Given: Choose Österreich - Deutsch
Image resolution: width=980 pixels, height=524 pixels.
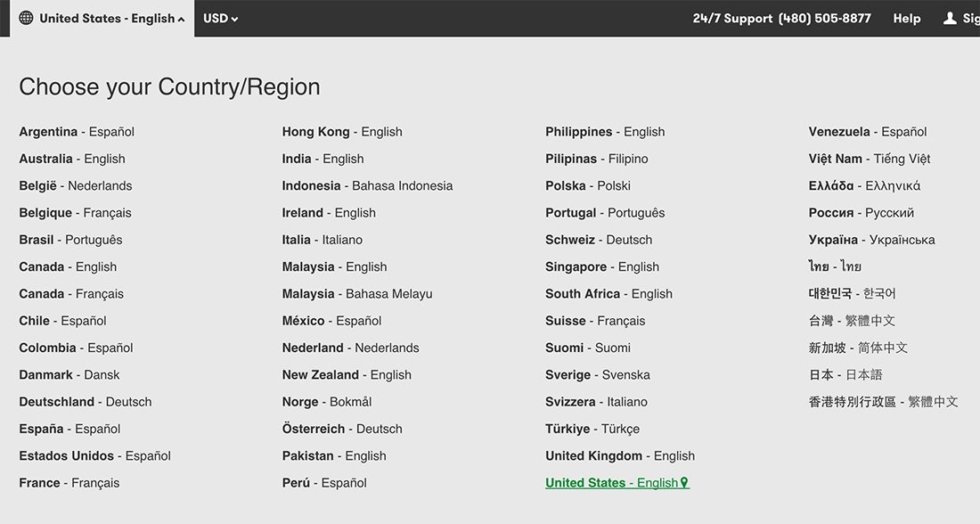Looking at the screenshot, I should pyautogui.click(x=342, y=429).
